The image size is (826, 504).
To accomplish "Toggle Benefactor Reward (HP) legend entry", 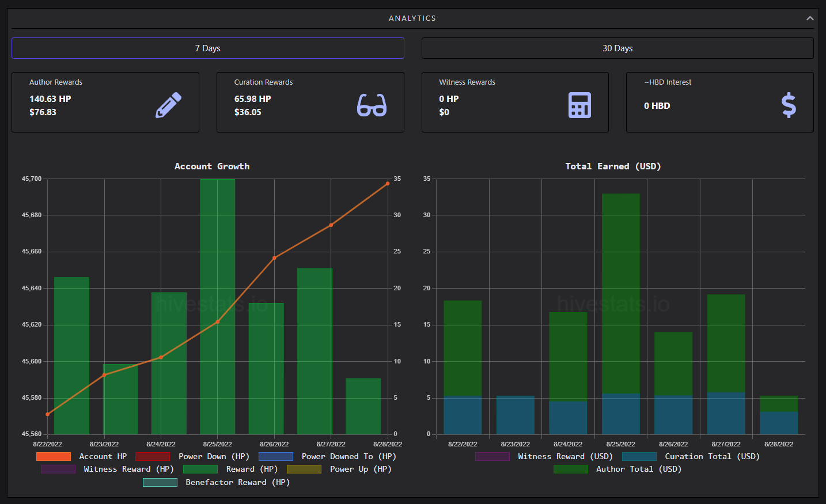I will [x=216, y=482].
